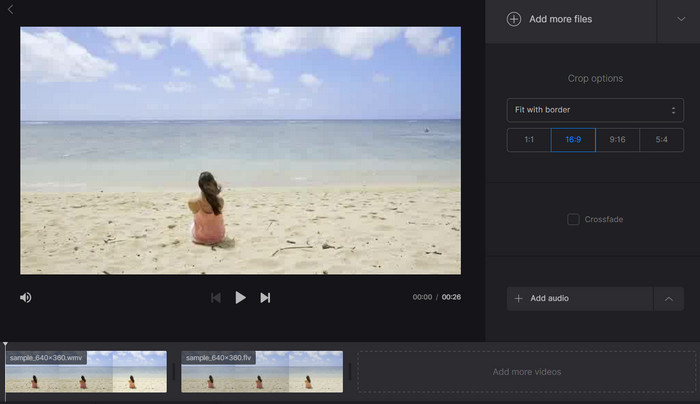Skip to the previous clip

click(216, 298)
